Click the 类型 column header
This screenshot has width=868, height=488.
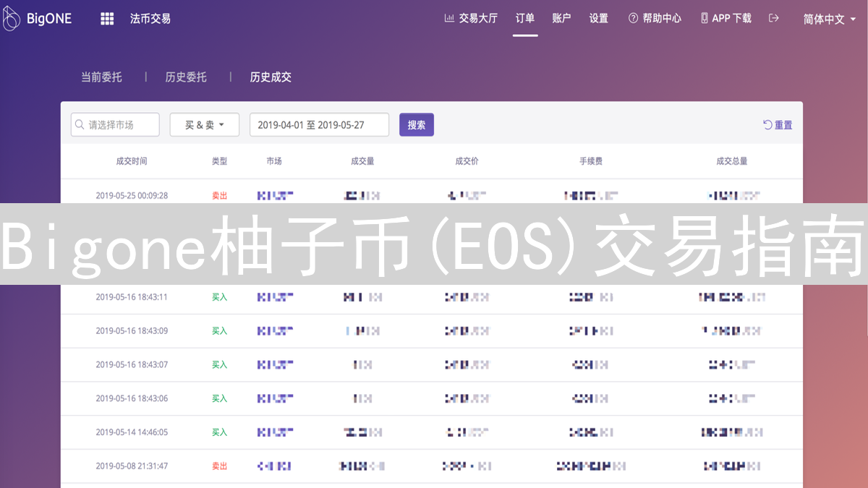coord(219,161)
